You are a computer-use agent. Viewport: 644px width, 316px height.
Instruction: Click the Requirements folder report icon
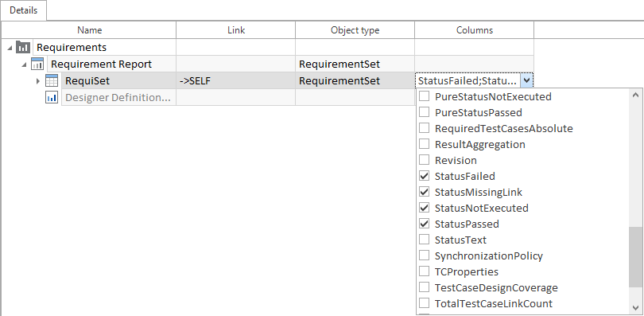(x=23, y=47)
